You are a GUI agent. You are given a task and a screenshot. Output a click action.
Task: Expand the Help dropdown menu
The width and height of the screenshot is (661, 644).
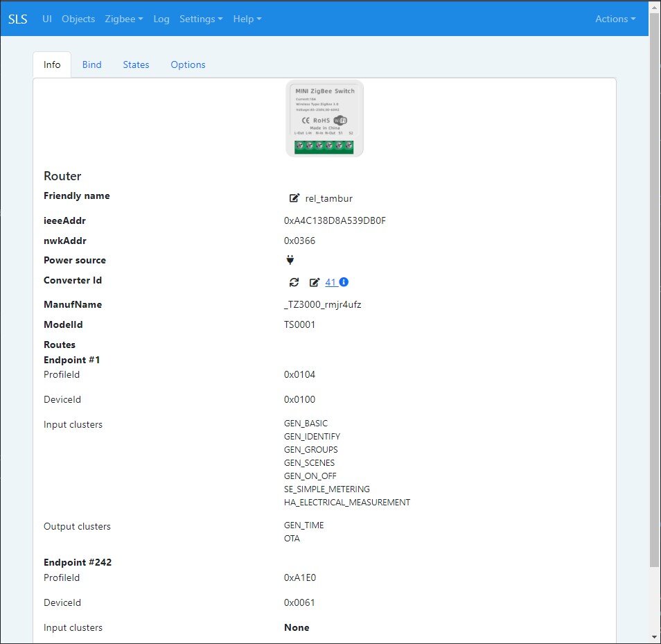(x=247, y=19)
